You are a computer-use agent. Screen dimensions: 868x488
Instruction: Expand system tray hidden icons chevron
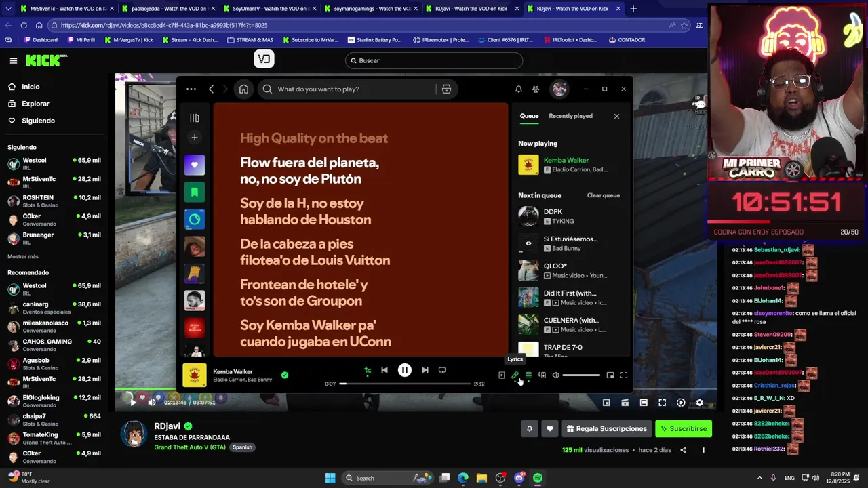click(759, 478)
